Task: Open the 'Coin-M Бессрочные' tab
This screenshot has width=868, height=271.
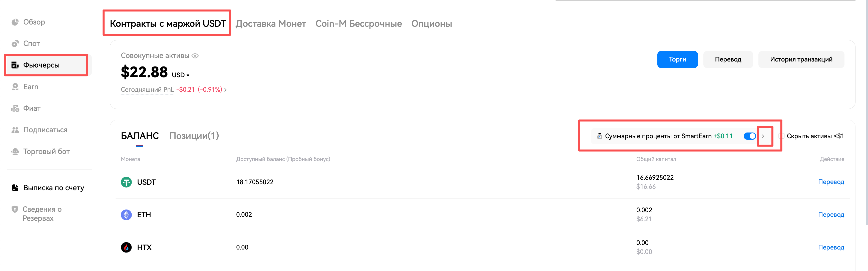Action: pyautogui.click(x=358, y=23)
